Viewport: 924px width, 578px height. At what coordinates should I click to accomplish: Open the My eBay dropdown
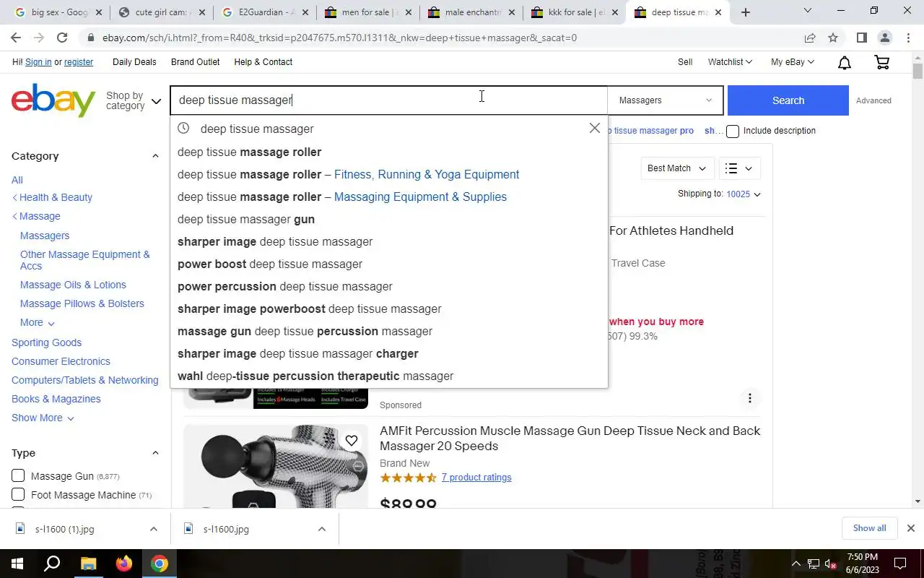pyautogui.click(x=793, y=62)
